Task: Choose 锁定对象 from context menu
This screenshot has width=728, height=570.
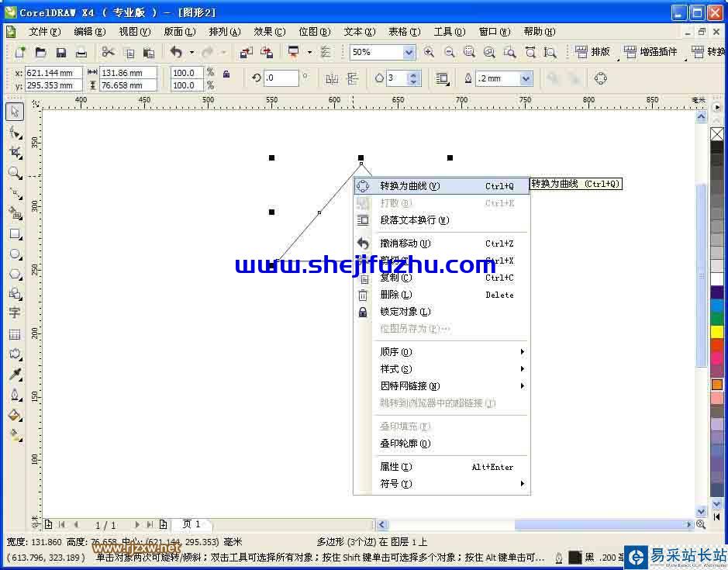Action: 441,312
